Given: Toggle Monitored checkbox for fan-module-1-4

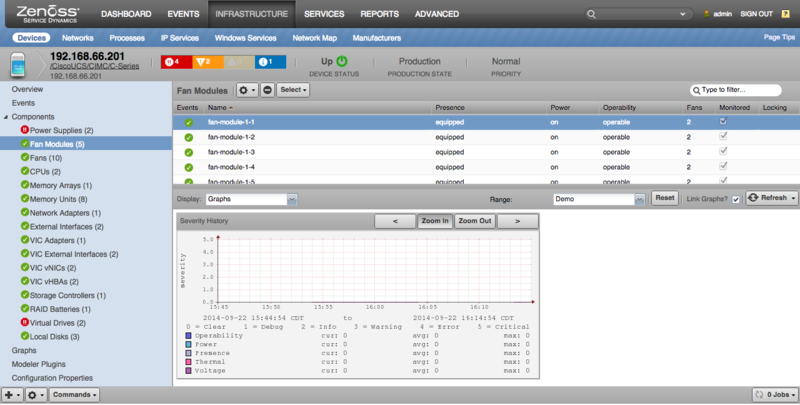Looking at the screenshot, I should point(723,166).
